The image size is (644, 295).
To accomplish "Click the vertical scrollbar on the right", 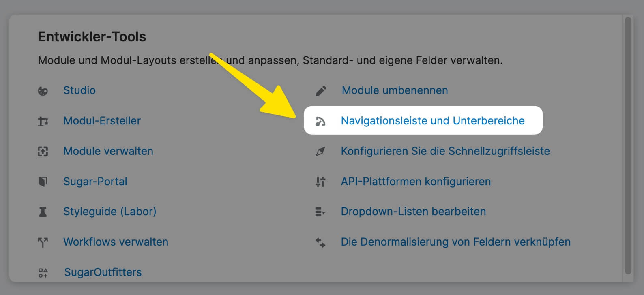I will [628, 146].
